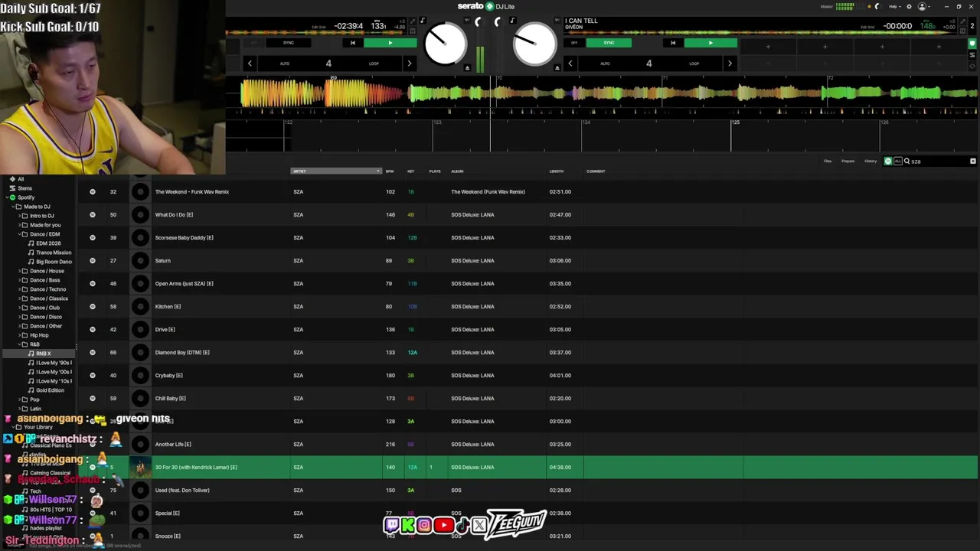This screenshot has width=980, height=551.
Task: Select track Saturn by SZA
Action: point(528,260)
